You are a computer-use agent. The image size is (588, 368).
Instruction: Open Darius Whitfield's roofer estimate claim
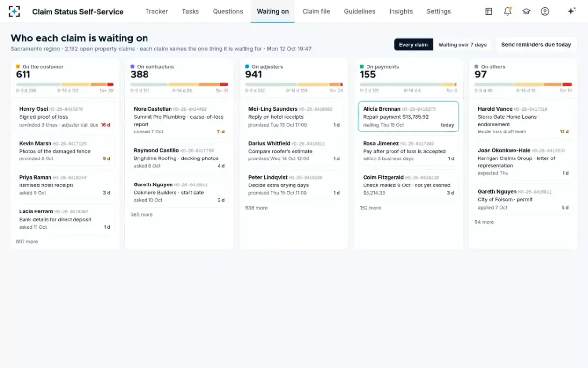[x=294, y=151]
